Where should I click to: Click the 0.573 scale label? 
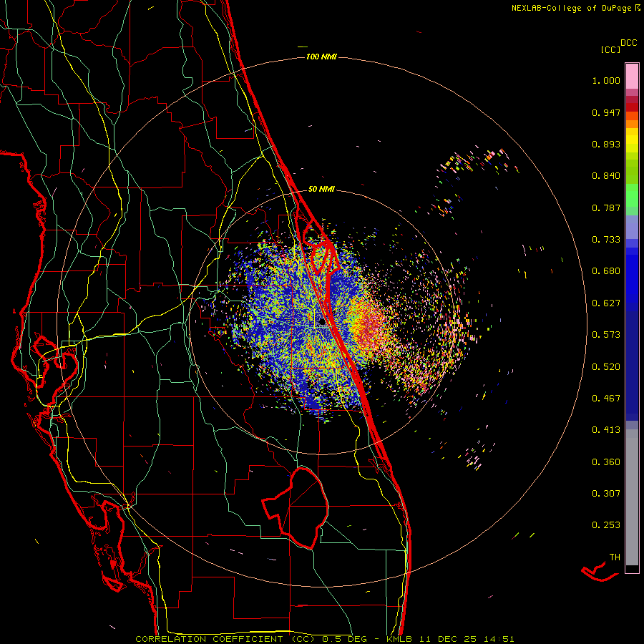pyautogui.click(x=606, y=335)
